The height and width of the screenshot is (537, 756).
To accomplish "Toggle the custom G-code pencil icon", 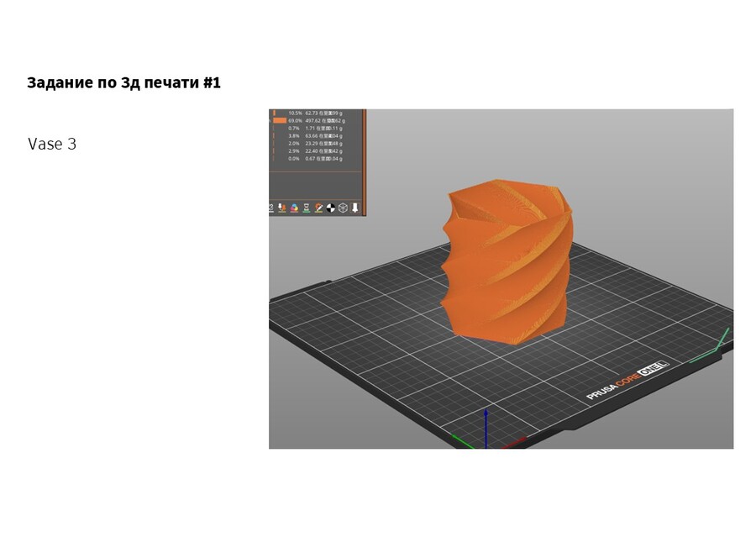I will click(318, 208).
